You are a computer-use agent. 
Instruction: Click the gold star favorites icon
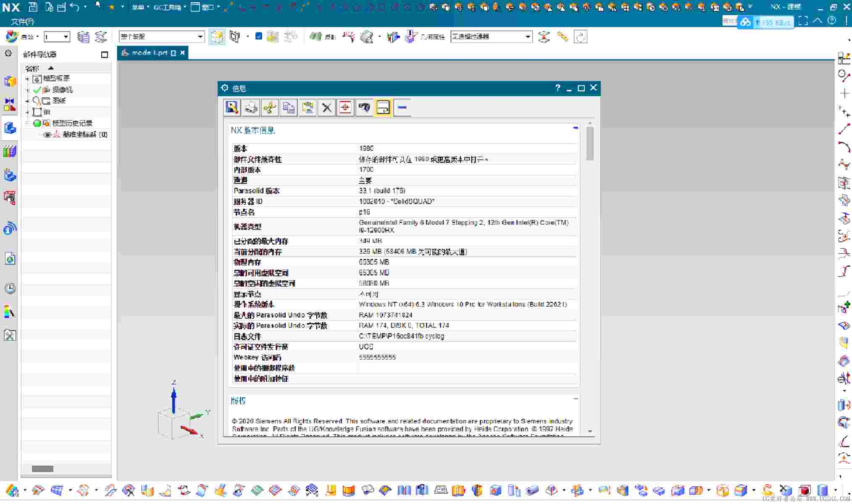coord(112,7)
